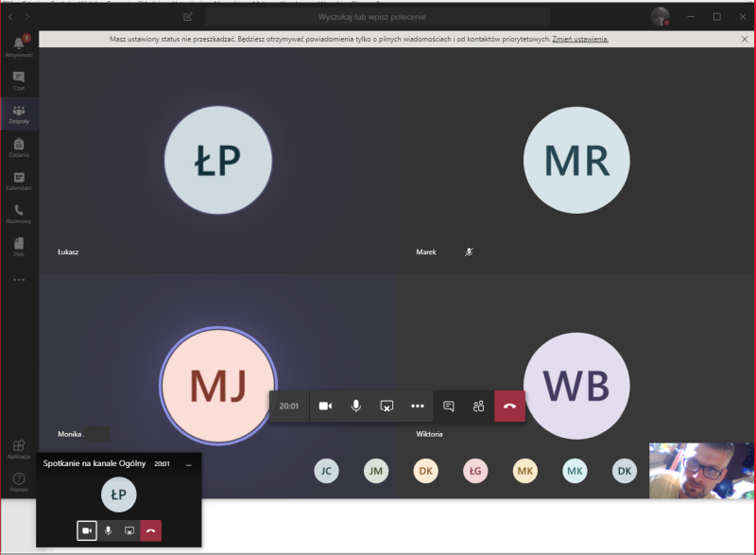The image size is (756, 555).
Task: Open Aplikacje app store
Action: click(19, 449)
